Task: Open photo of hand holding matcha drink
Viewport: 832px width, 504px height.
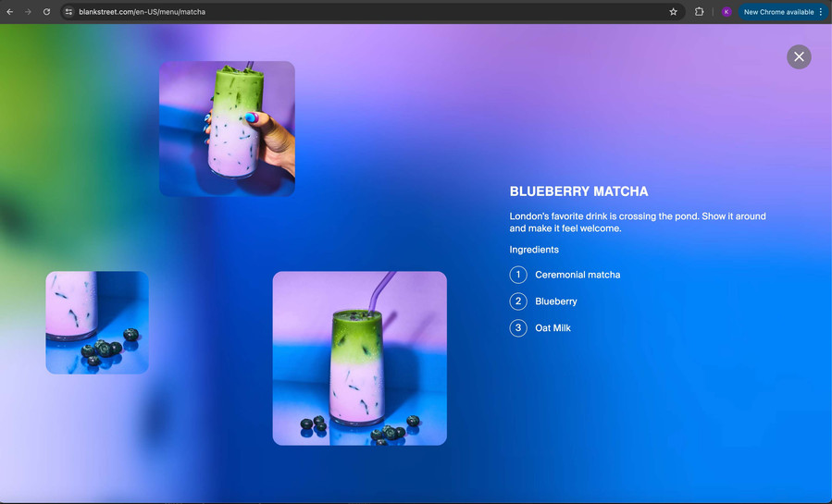Action: 227,129
